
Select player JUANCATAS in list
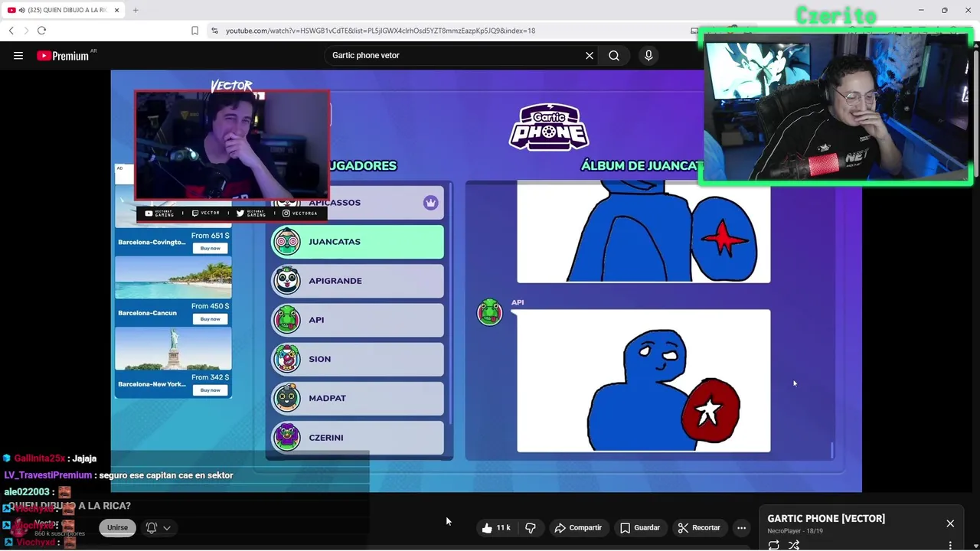[358, 242]
